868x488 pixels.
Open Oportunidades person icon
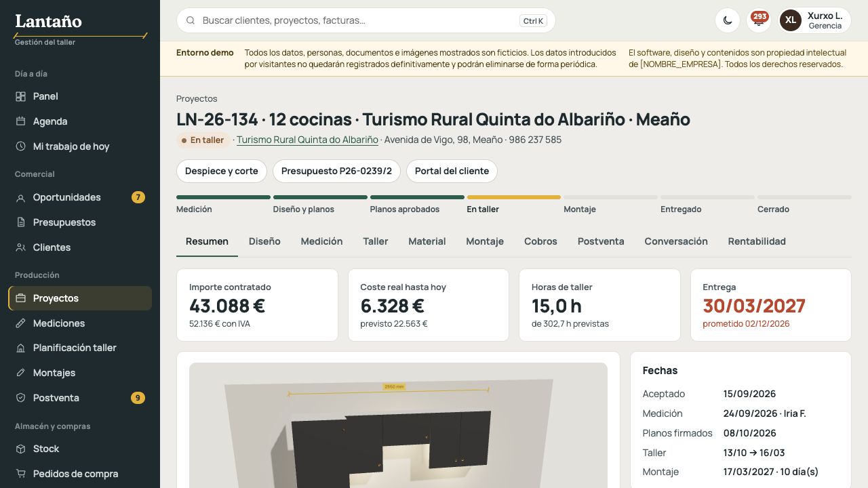coord(20,198)
